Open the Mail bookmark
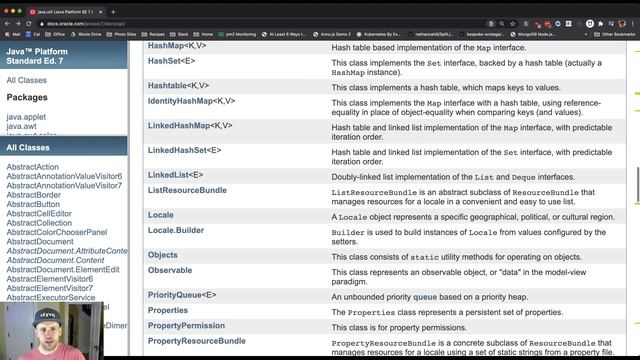This screenshot has height=360, width=640. tap(13, 34)
